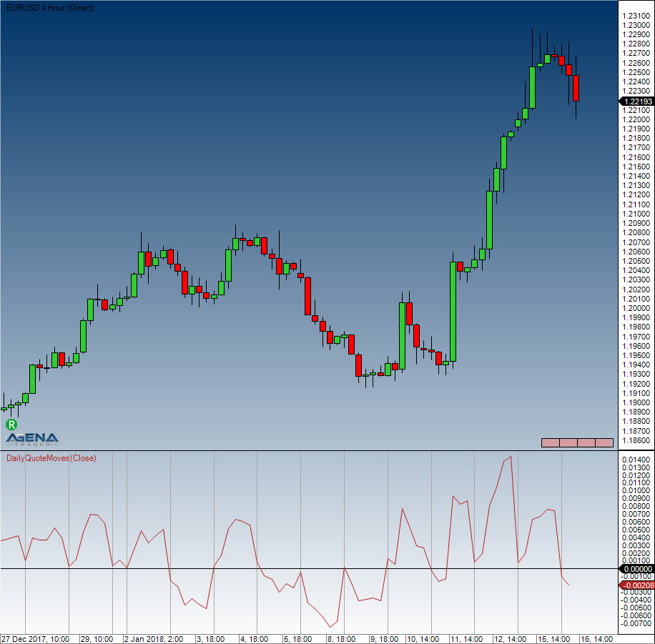Select the DailyQuoteMoves(Close) indicator label

click(51, 458)
